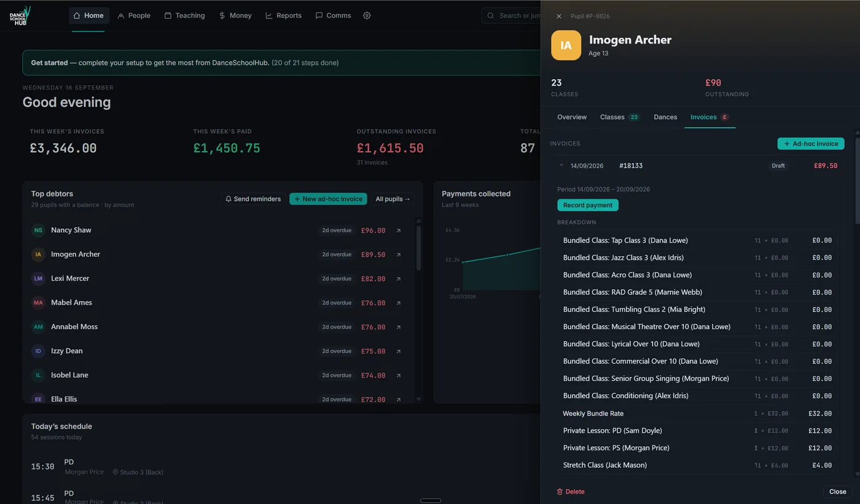
Task: Open Mabel Ames's arrow link icon
Action: [x=398, y=303]
